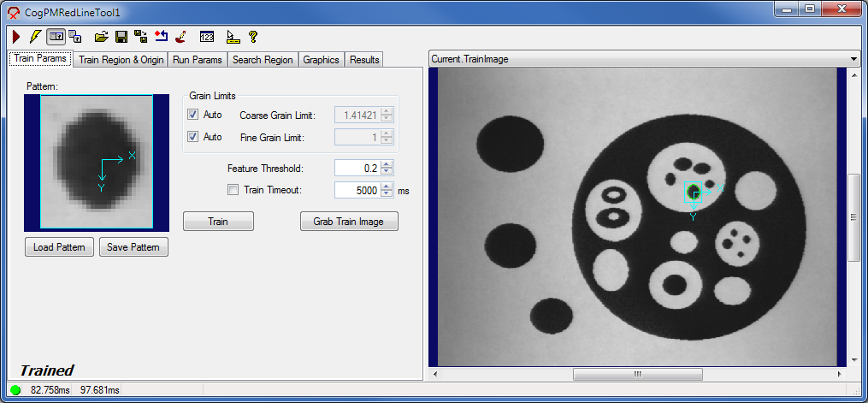Open the Current.TrainImage dropdown
The width and height of the screenshot is (868, 403).
[x=853, y=59]
